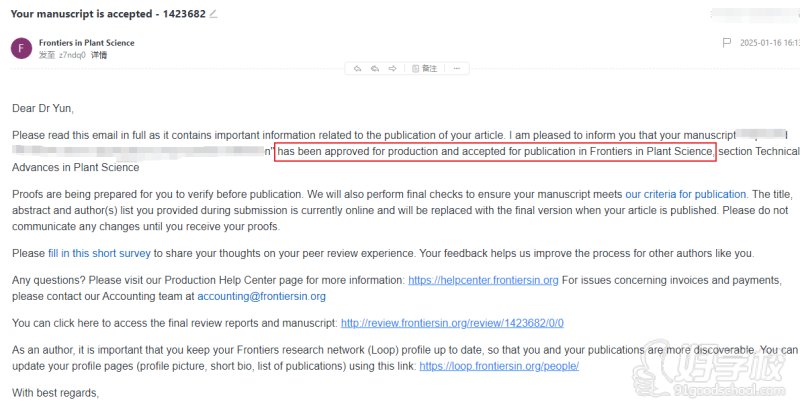Click 'Dear Dr Yun,' greeting
This screenshot has height=410, width=800.
point(43,108)
